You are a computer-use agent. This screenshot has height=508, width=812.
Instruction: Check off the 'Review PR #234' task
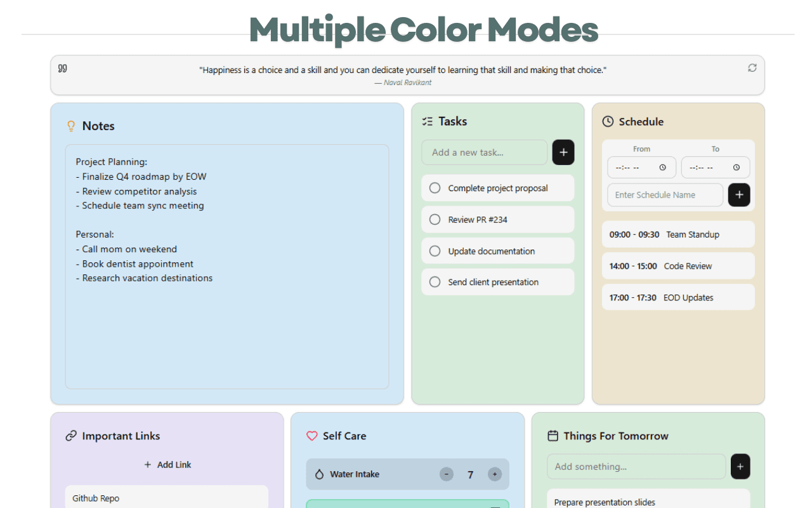click(435, 220)
